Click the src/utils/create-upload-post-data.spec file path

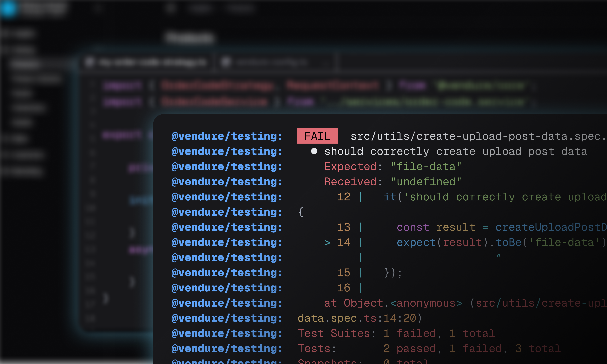point(478,136)
